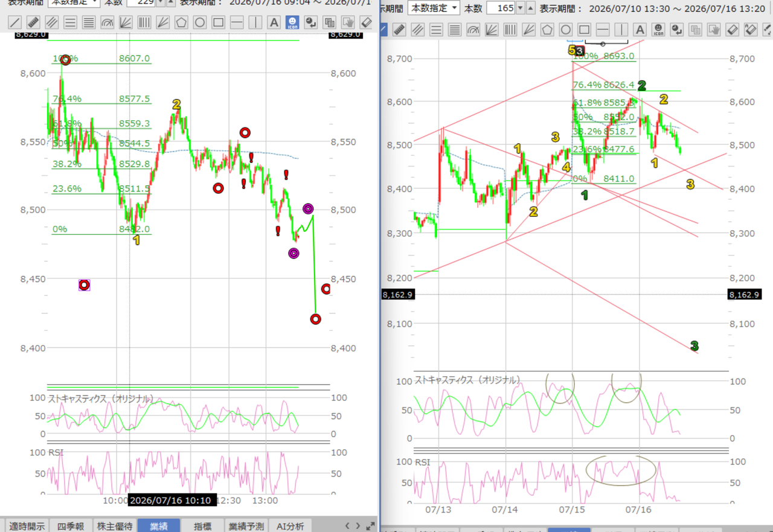Screen dimensions: 773x532
Task: Select the pentagon shape tool in right chart
Action: (547, 29)
